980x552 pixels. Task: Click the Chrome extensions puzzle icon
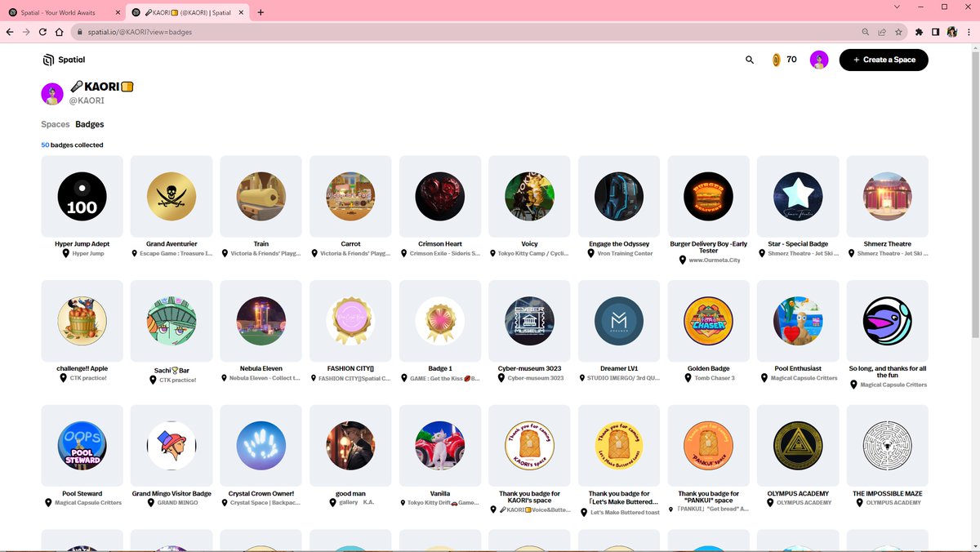pos(920,32)
